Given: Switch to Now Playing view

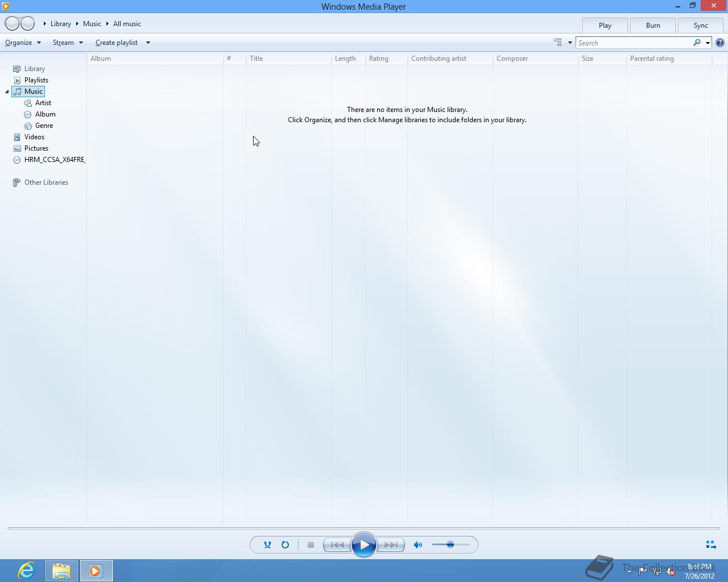Looking at the screenshot, I should [711, 544].
